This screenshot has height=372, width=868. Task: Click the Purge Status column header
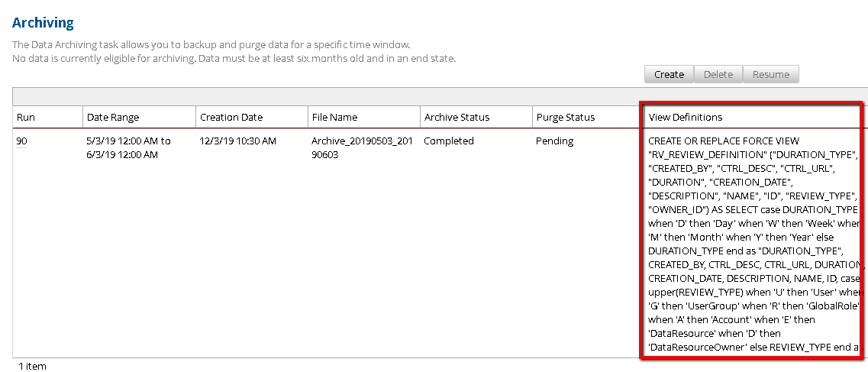pyautogui.click(x=566, y=117)
